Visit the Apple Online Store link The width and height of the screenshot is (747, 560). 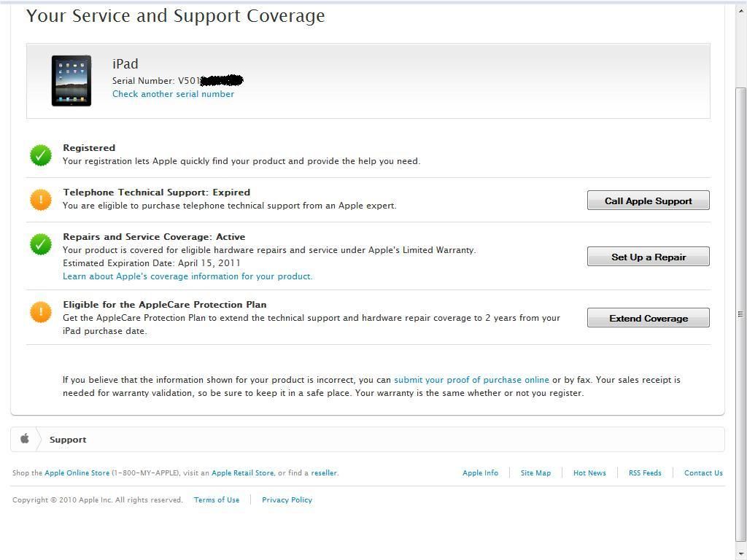[77, 472]
